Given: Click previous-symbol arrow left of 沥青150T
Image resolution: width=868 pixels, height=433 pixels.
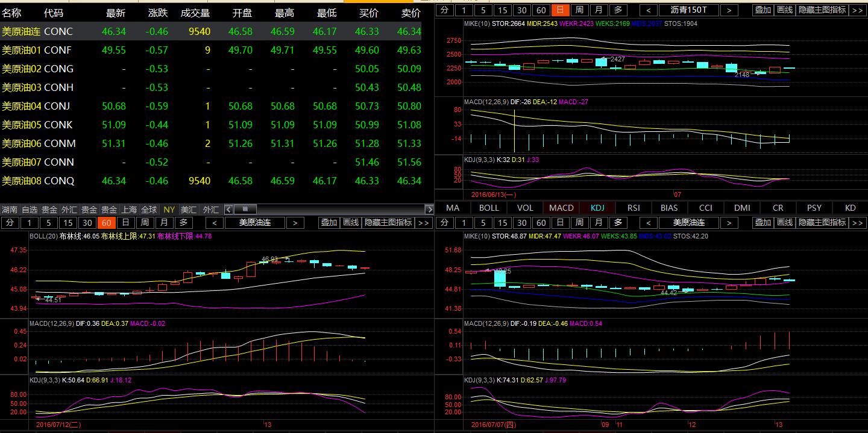Looking at the screenshot, I should click(649, 10).
